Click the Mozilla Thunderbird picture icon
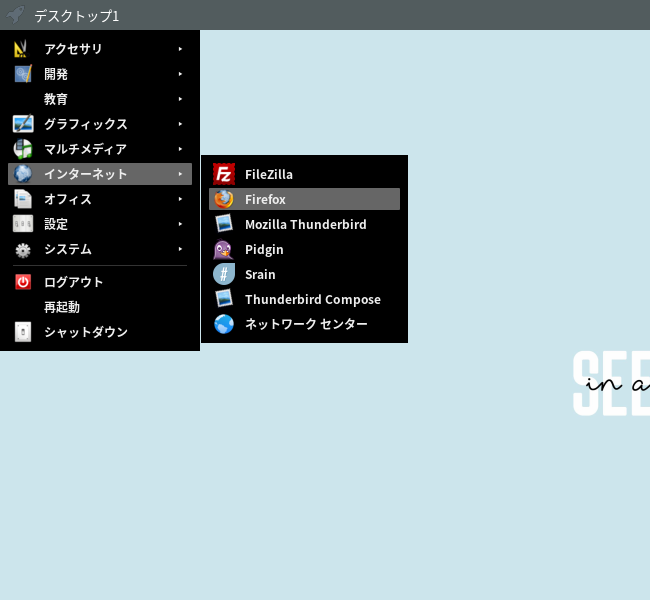Viewport: 650px width, 600px height. coord(224,223)
